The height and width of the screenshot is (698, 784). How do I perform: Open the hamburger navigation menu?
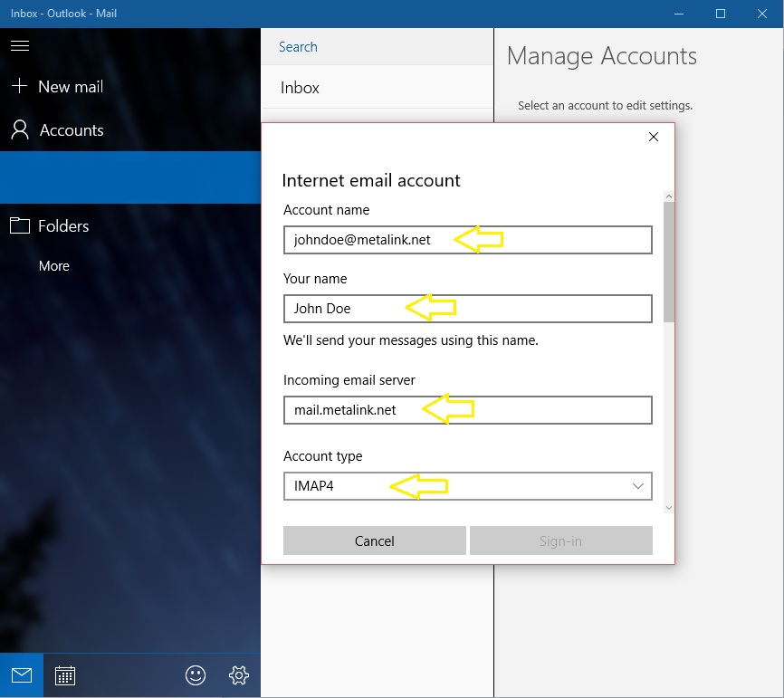click(x=20, y=46)
